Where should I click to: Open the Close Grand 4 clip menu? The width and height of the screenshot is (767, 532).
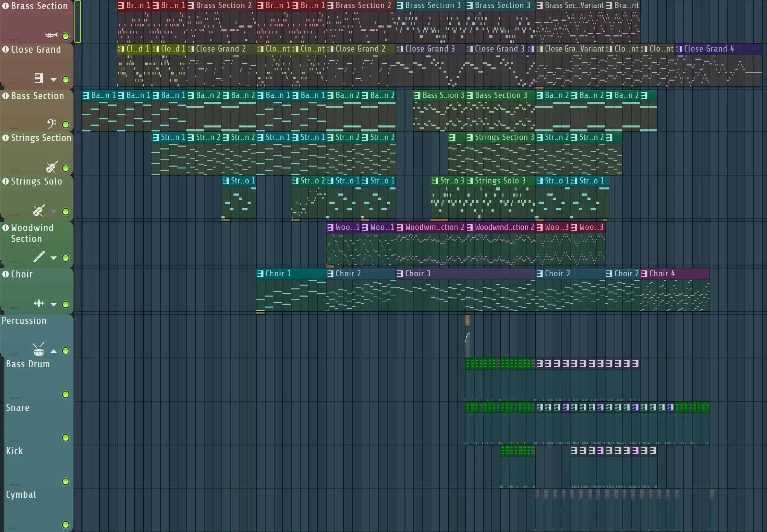[679, 49]
